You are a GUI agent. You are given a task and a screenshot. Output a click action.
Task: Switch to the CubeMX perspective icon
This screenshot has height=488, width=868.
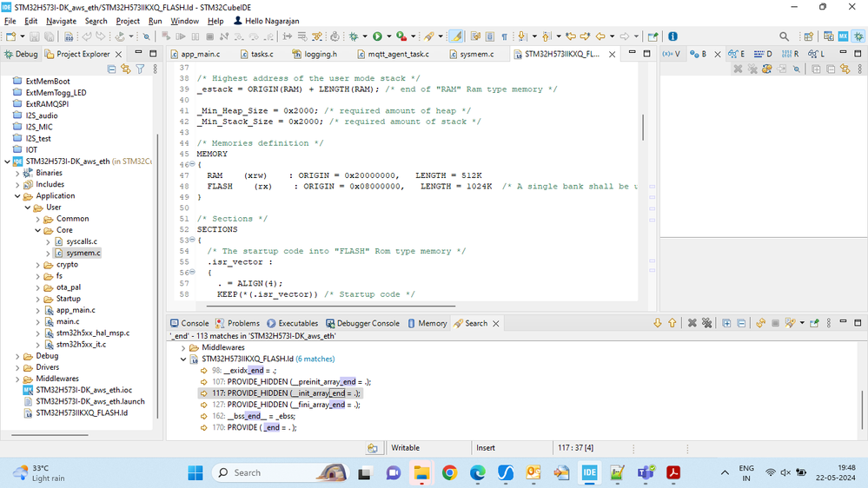(843, 36)
